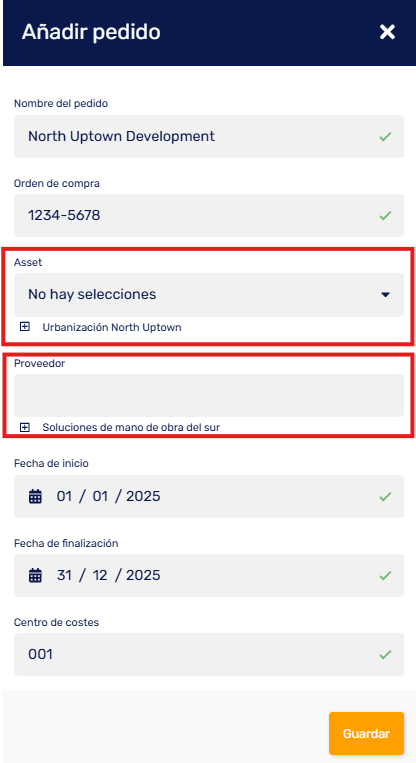Click the Orden de compra field with 1234-5678
Viewport: 416px width, 763px height.
[209, 215]
